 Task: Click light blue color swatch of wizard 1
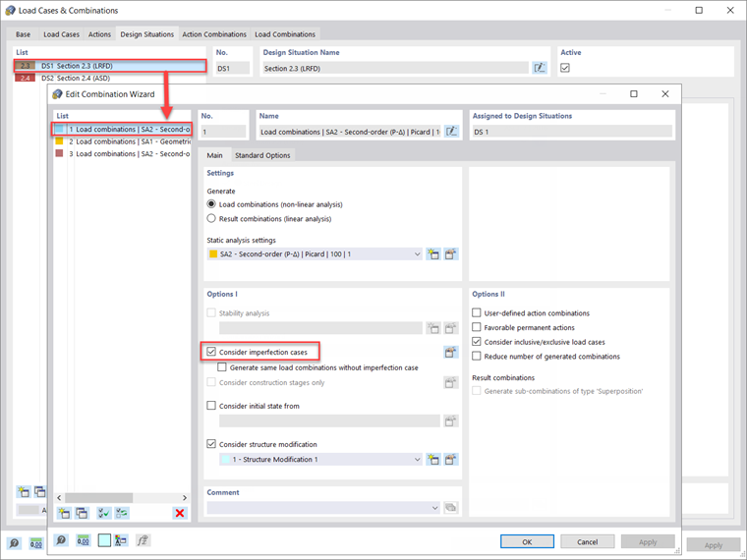tap(59, 129)
